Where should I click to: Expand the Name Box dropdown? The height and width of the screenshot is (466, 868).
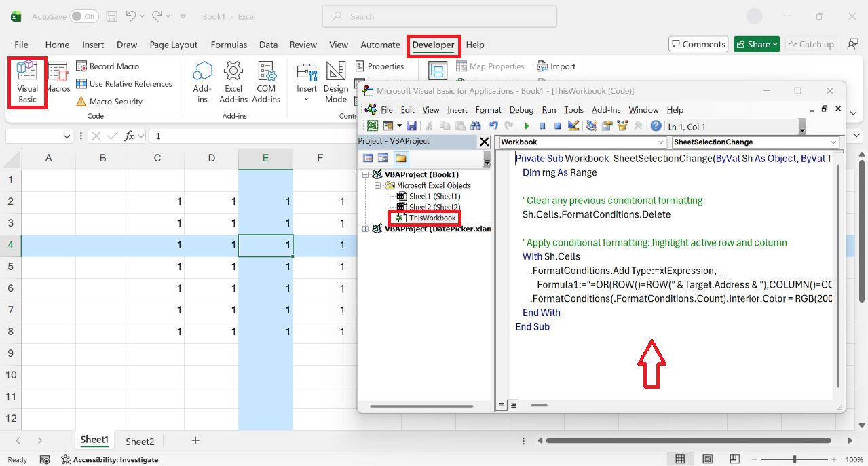(67, 136)
